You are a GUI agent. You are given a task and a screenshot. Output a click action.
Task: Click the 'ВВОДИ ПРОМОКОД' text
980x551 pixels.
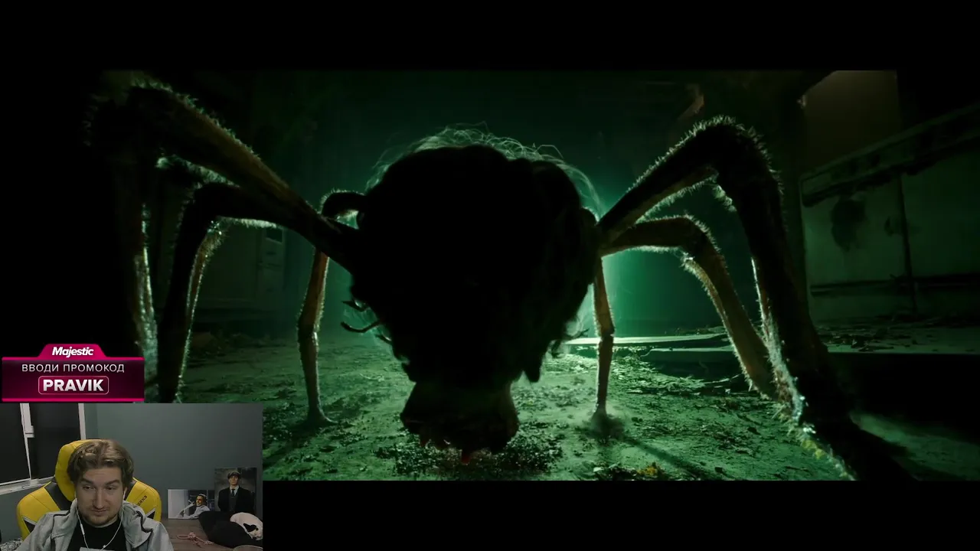(x=73, y=368)
